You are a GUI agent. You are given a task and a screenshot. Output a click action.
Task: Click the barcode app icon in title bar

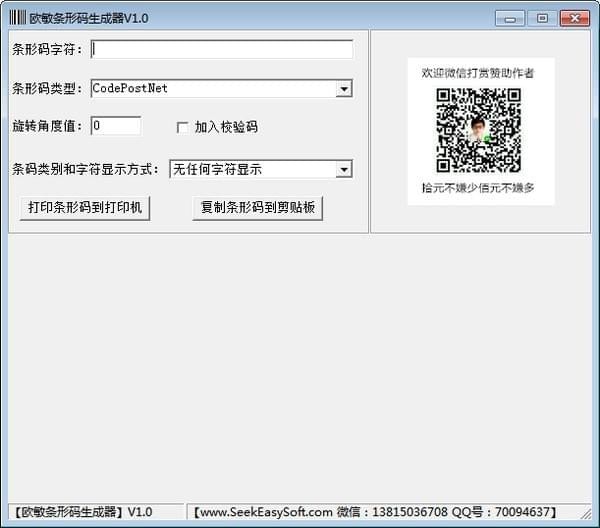17,16
